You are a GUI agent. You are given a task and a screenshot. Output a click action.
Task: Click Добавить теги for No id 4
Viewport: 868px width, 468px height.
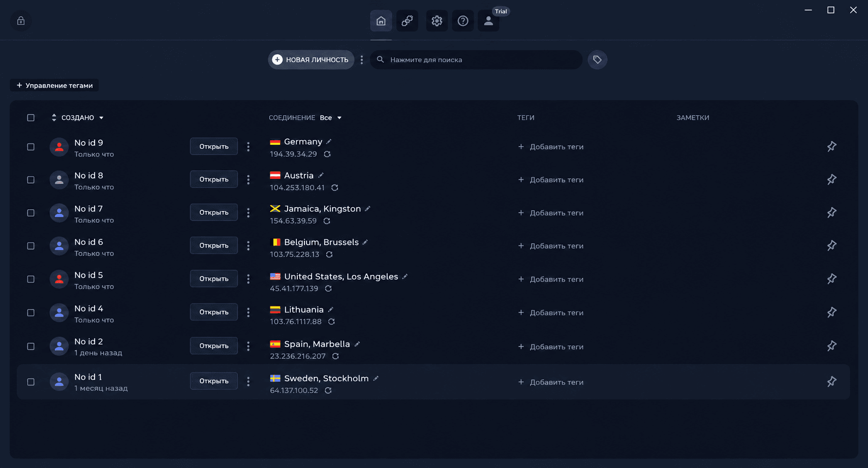pos(550,313)
